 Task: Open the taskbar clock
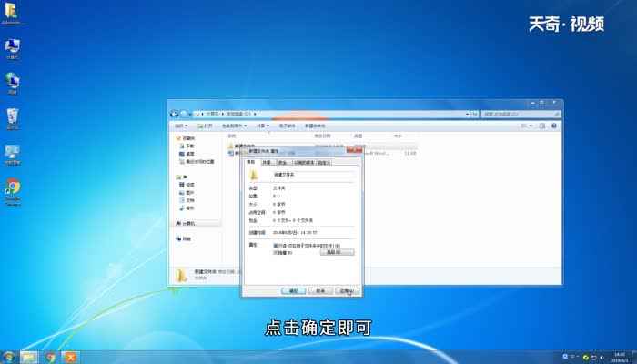(x=619, y=358)
